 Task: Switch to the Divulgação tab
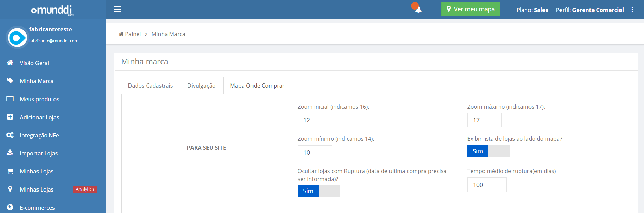point(201,86)
